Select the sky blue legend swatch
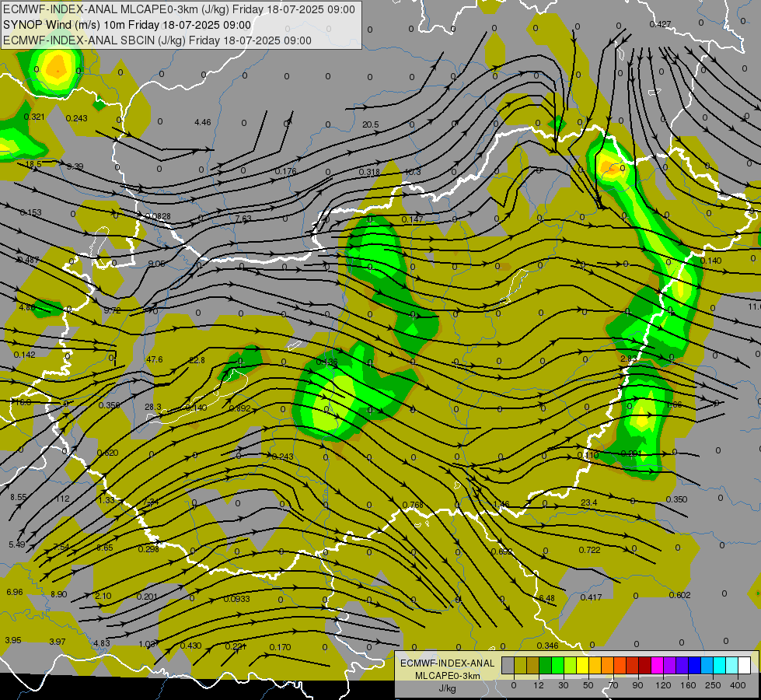This screenshot has height=700, width=761. tap(707, 666)
